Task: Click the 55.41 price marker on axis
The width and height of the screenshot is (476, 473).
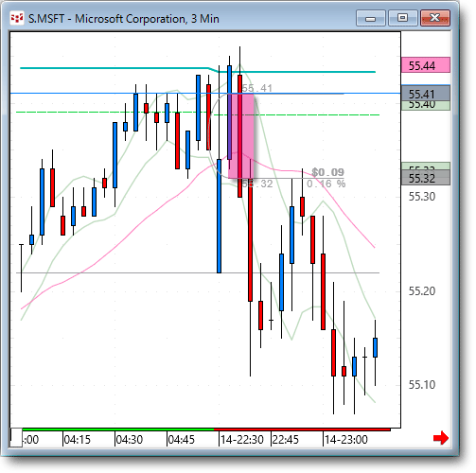Action: [x=426, y=94]
